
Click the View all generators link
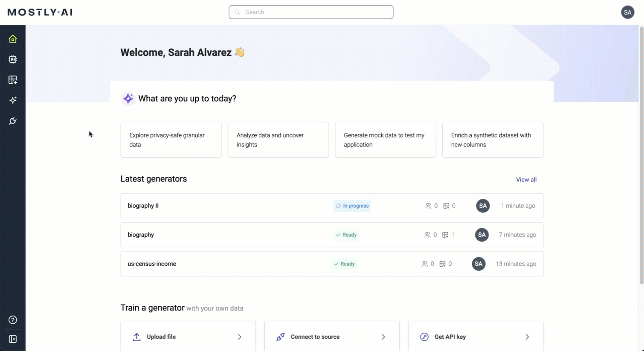526,179
